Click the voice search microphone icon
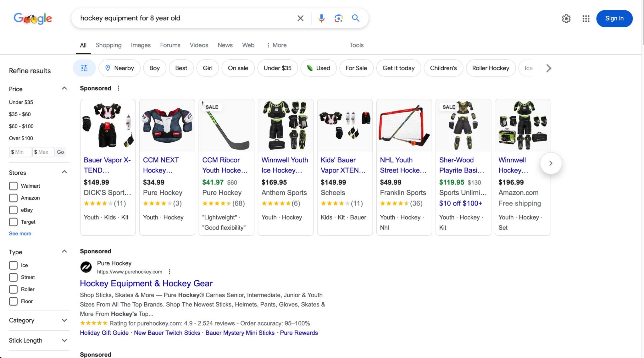This screenshot has width=644, height=358. click(x=321, y=18)
